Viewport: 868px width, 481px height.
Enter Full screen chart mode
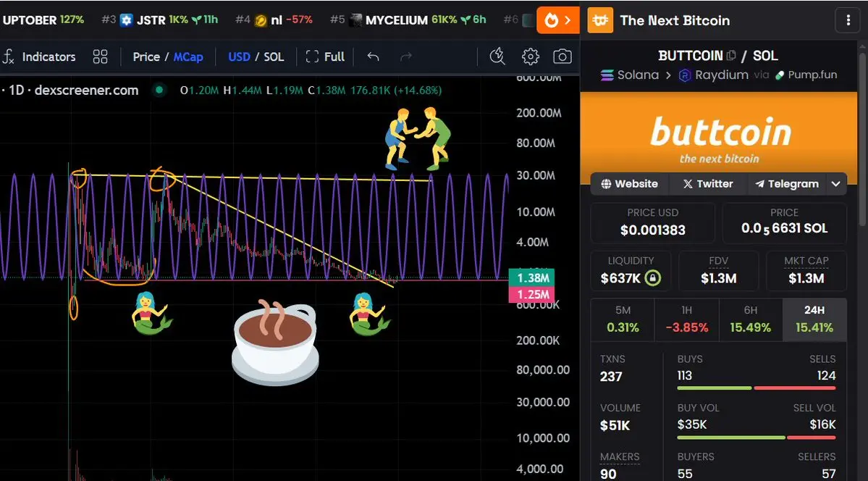coord(326,57)
